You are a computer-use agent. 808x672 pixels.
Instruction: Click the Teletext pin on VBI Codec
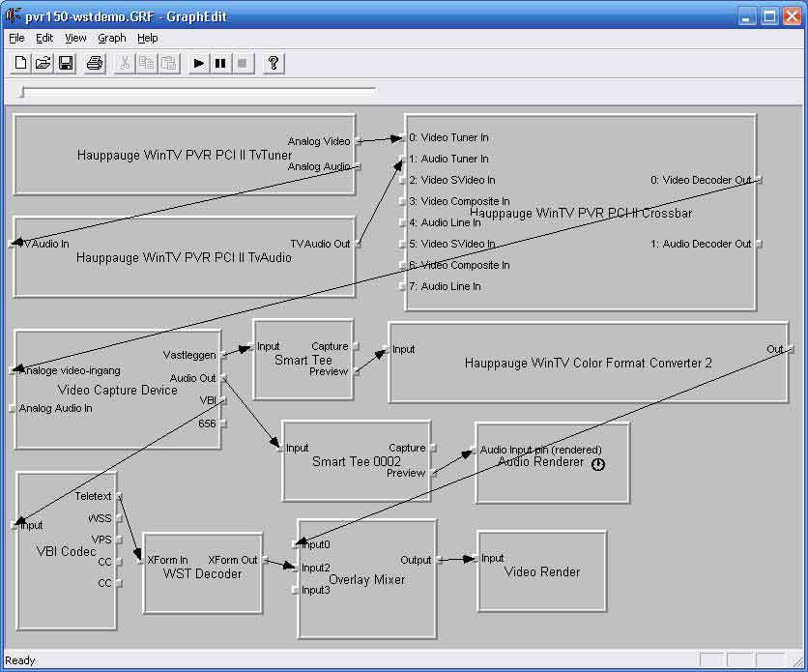pos(120,496)
